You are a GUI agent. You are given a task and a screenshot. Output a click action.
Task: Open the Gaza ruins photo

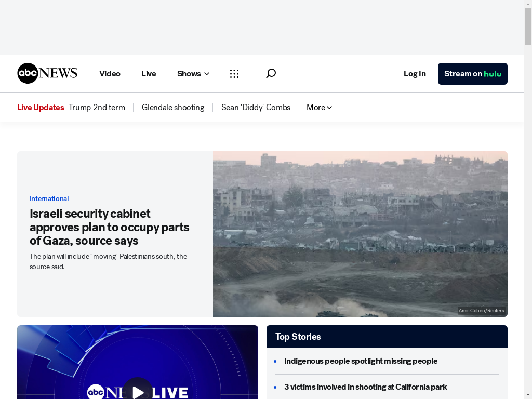point(361,234)
